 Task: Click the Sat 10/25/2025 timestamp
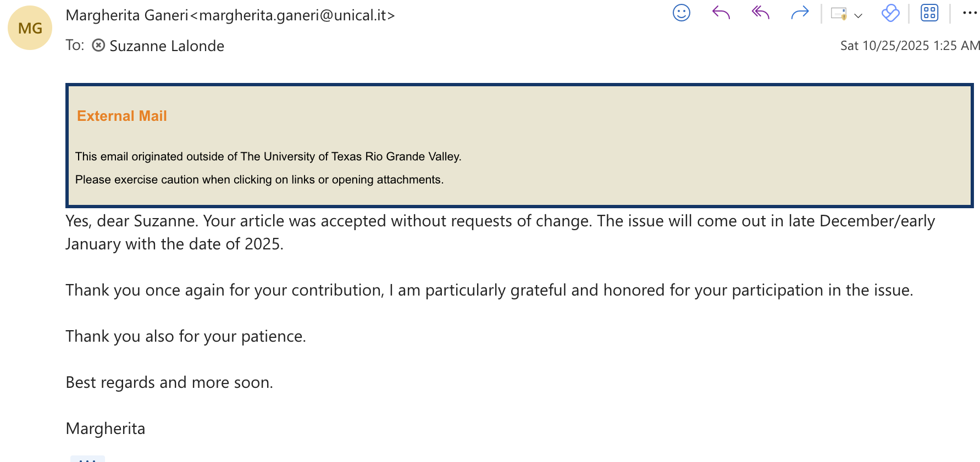(x=910, y=46)
